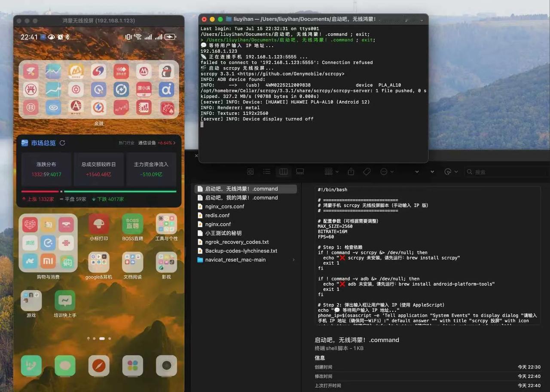Screen dimensions: 550x392
Task: Click 下跌 4017家 legend text
Action: [x=110, y=199]
